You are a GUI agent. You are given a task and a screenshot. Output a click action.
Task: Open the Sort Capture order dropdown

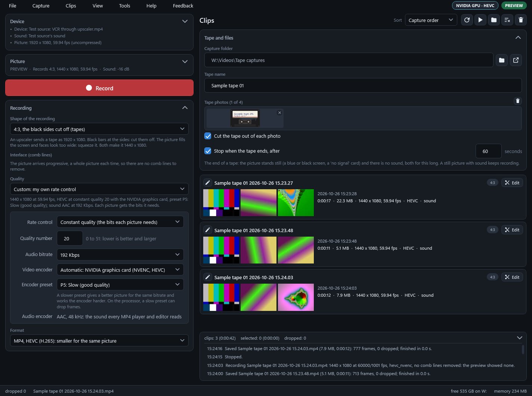pyautogui.click(x=431, y=20)
